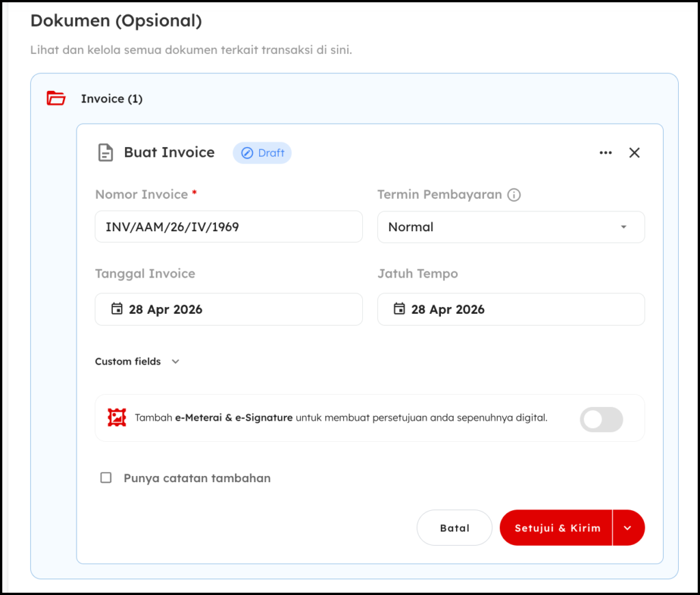Viewport: 700px width, 595px height.
Task: Click the red e-Meterai stamp icon
Action: click(117, 417)
